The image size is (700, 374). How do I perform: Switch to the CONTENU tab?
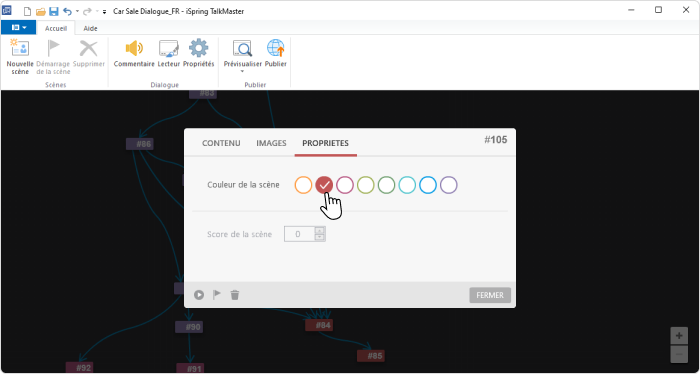tap(221, 143)
